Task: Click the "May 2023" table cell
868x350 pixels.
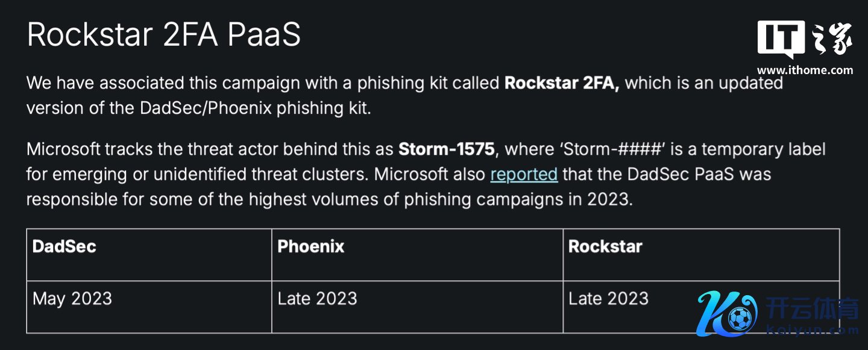Action: click(72, 299)
